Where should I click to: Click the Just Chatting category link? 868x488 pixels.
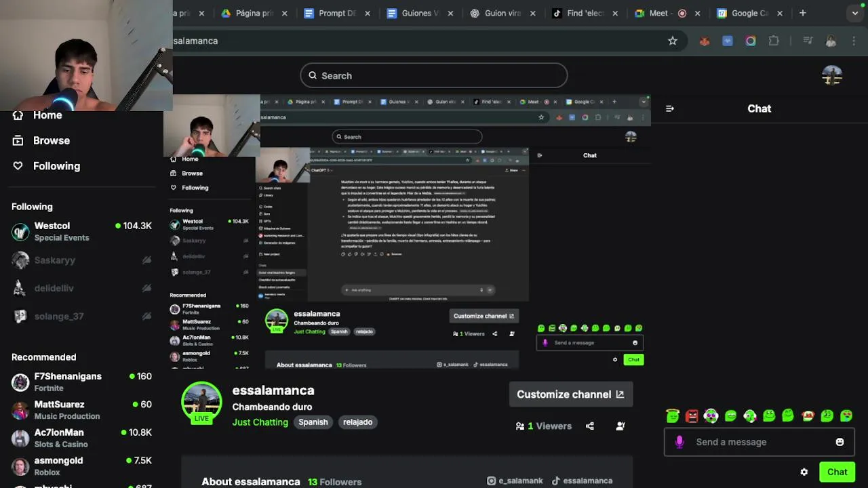point(260,422)
